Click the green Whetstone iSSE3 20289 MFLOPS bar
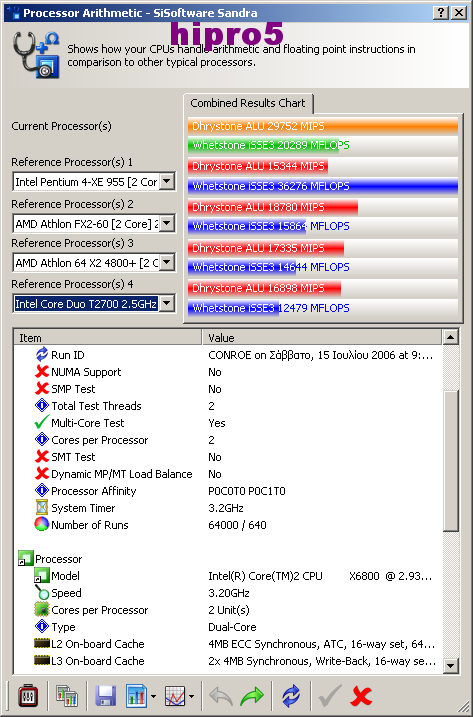 tap(263, 145)
